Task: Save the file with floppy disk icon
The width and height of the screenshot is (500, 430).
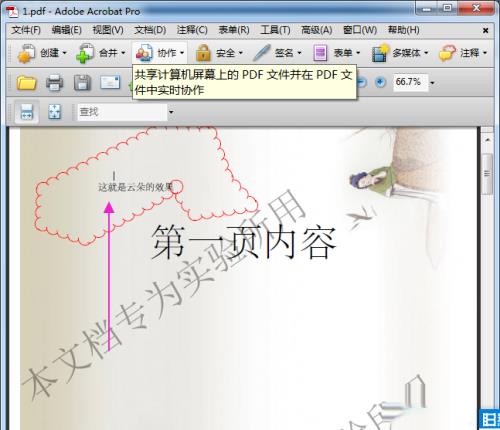Action: point(82,82)
